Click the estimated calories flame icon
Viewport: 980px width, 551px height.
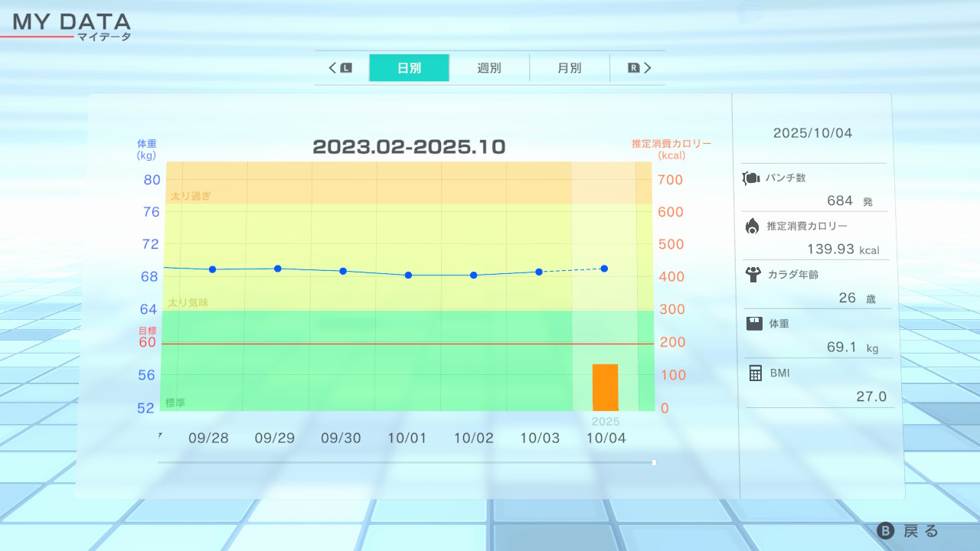click(753, 226)
